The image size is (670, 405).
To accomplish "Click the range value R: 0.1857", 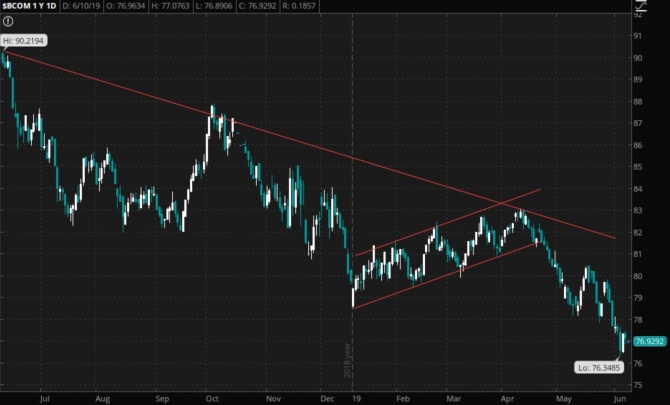I will click(x=301, y=6).
